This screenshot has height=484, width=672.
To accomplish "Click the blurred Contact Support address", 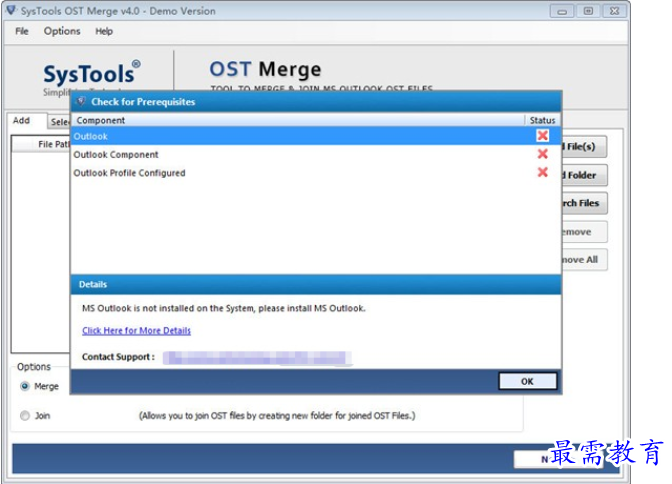I will tap(257, 358).
